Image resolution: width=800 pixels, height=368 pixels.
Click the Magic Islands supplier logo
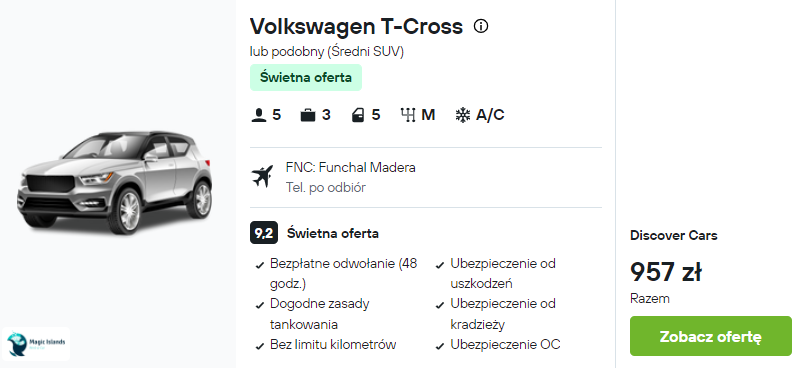(36, 344)
